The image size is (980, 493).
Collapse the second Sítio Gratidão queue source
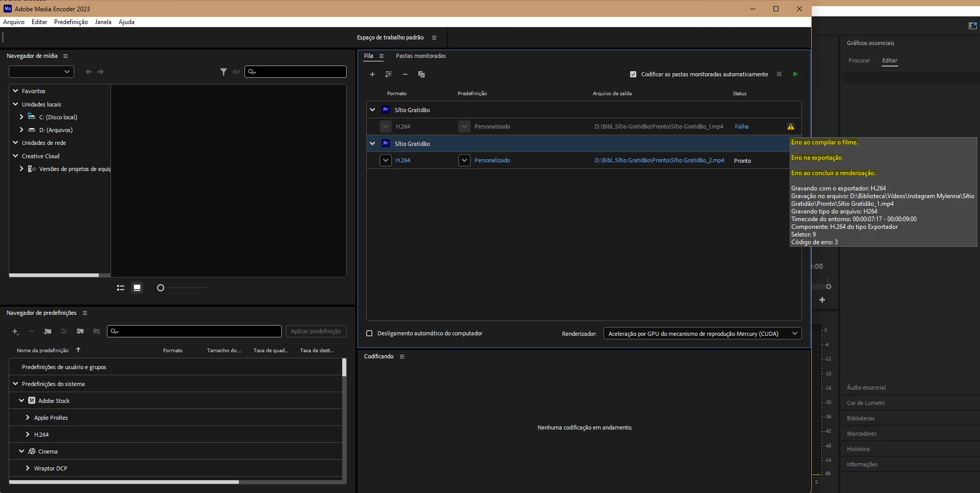point(372,143)
